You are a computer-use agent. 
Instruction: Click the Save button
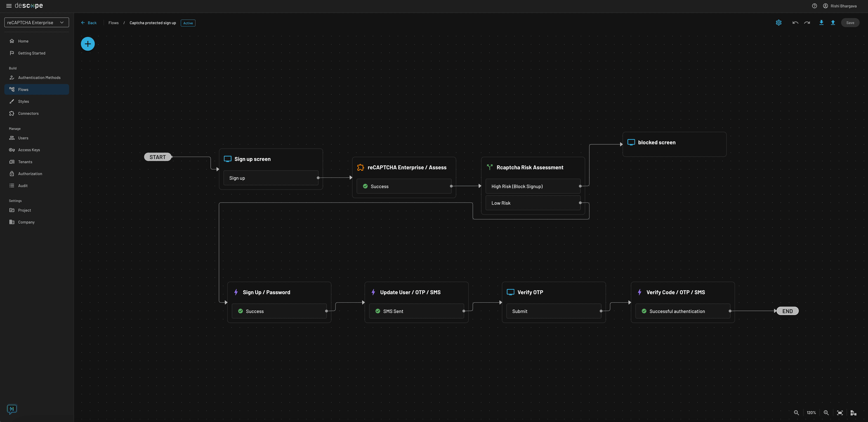coord(850,23)
